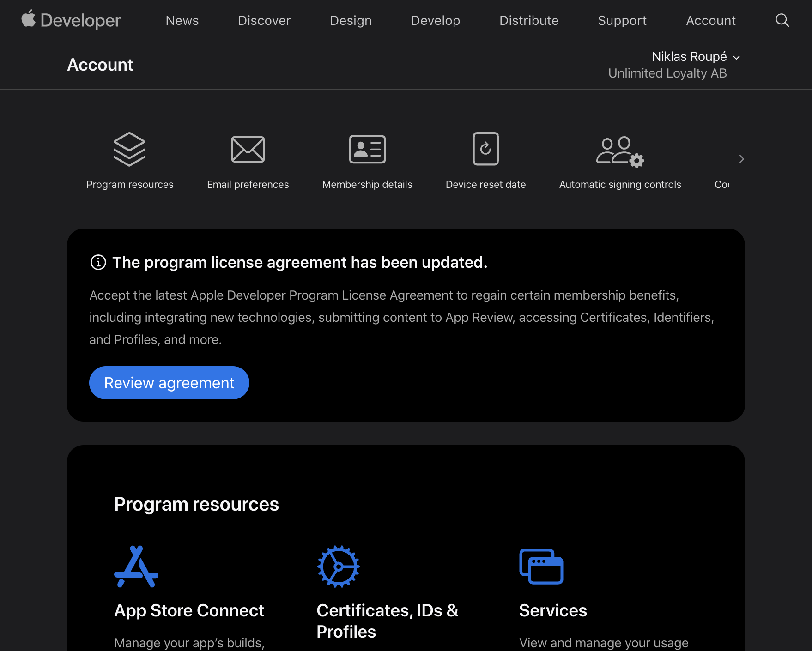Image resolution: width=812 pixels, height=651 pixels.
Task: Click the license agreement updated headline
Action: [300, 262]
